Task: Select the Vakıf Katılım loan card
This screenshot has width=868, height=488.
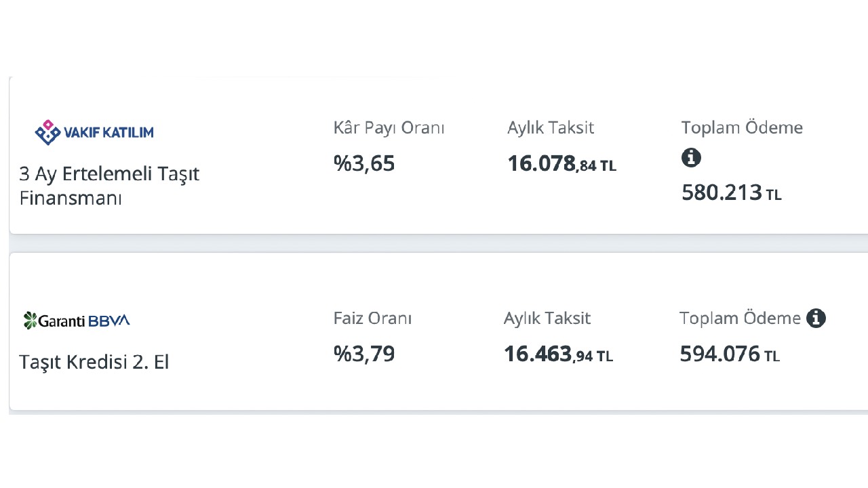Action: point(439,155)
